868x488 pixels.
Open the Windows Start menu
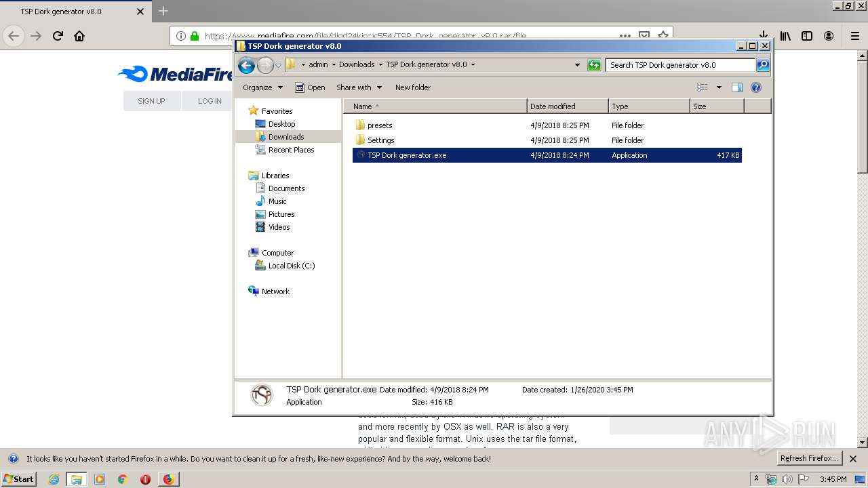pos(18,479)
